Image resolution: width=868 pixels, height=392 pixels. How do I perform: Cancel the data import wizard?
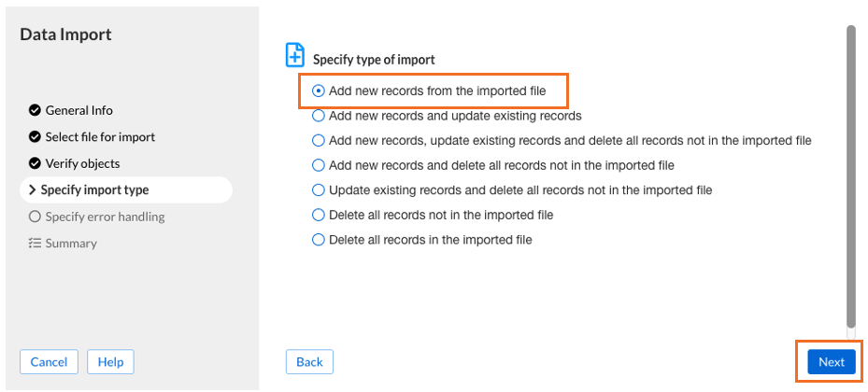click(x=49, y=362)
